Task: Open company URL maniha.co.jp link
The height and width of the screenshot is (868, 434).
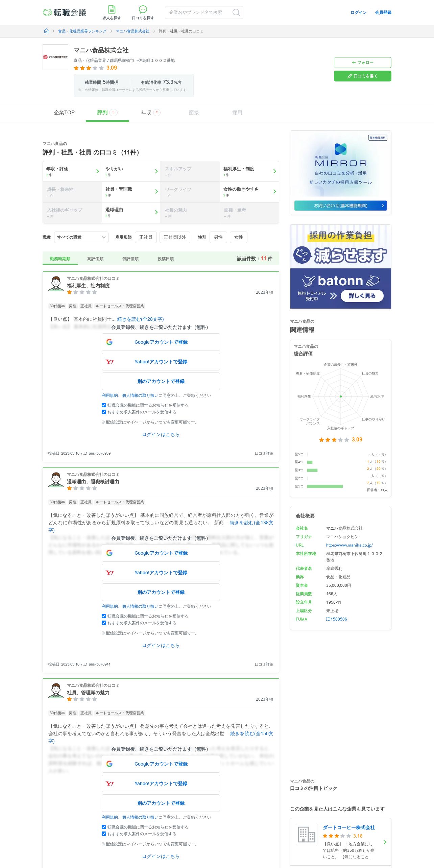Action: [349, 545]
